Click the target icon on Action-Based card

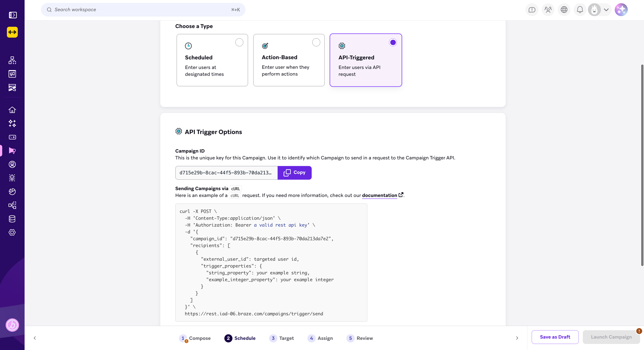265,46
